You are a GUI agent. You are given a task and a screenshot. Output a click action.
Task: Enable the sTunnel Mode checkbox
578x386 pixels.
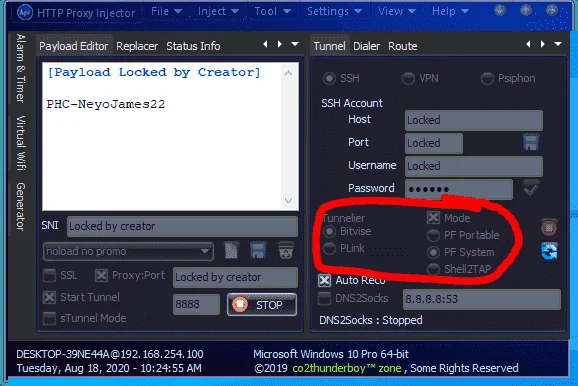click(49, 318)
